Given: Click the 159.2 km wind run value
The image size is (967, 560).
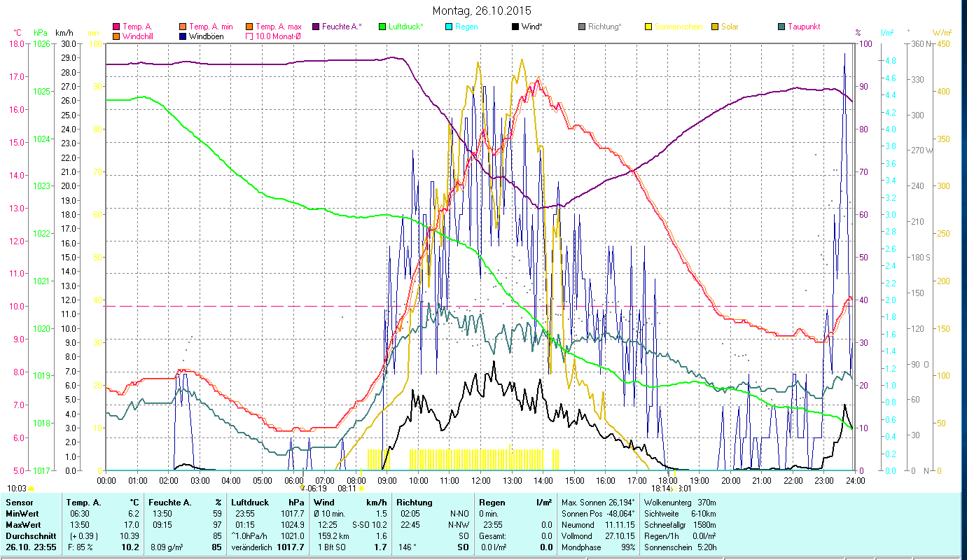Looking at the screenshot, I should click(x=332, y=535).
